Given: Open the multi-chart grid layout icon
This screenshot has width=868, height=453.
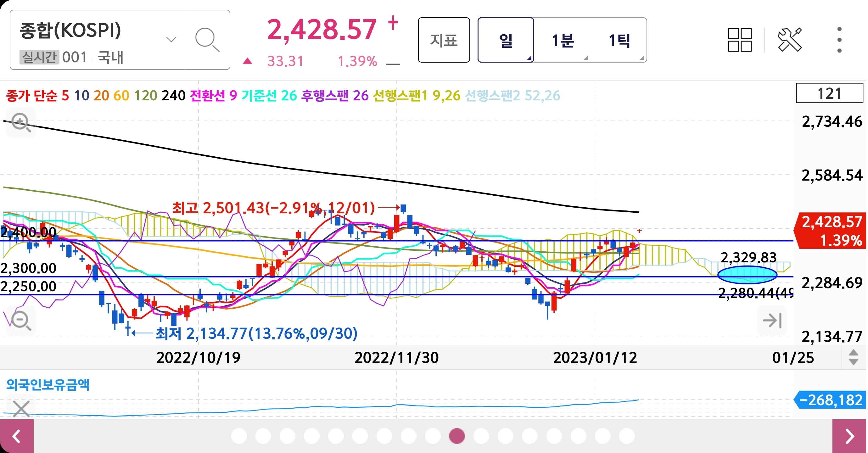Looking at the screenshot, I should point(740,40).
